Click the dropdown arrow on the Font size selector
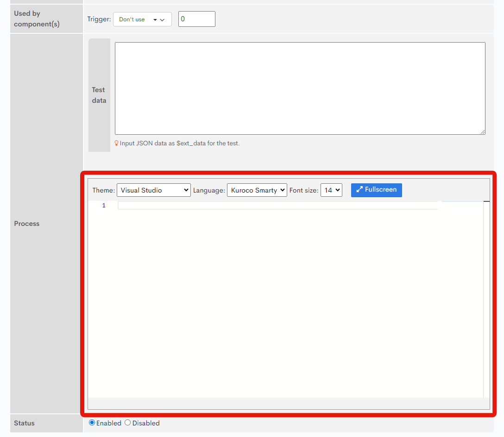 click(337, 190)
